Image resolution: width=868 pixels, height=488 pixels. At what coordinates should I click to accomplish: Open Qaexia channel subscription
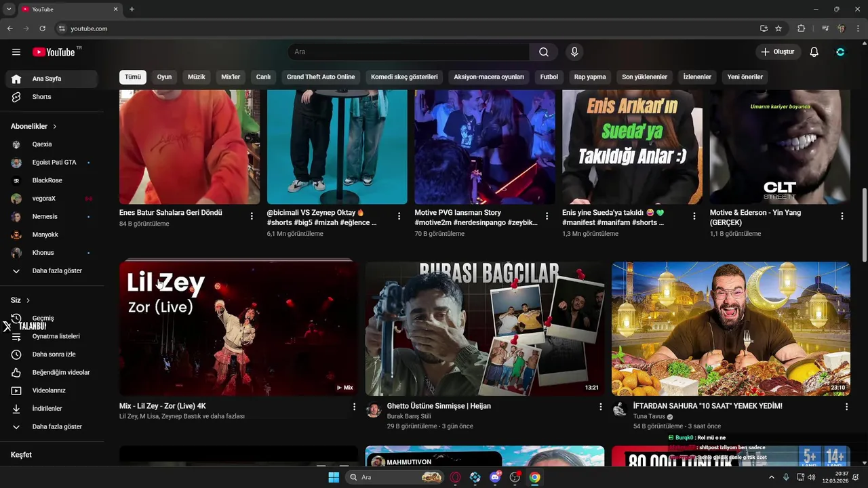52,144
